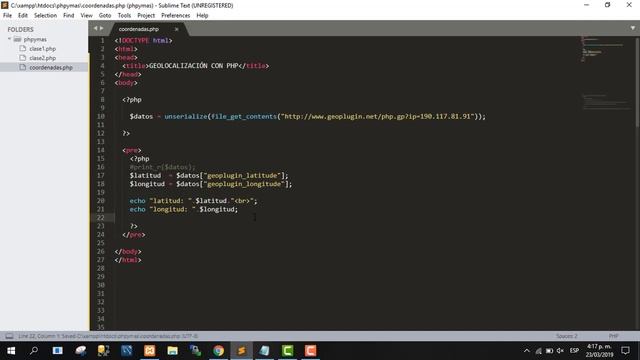Open the green Camtasia taskbar icon
The width and height of the screenshot is (640, 360).
(x=287, y=351)
